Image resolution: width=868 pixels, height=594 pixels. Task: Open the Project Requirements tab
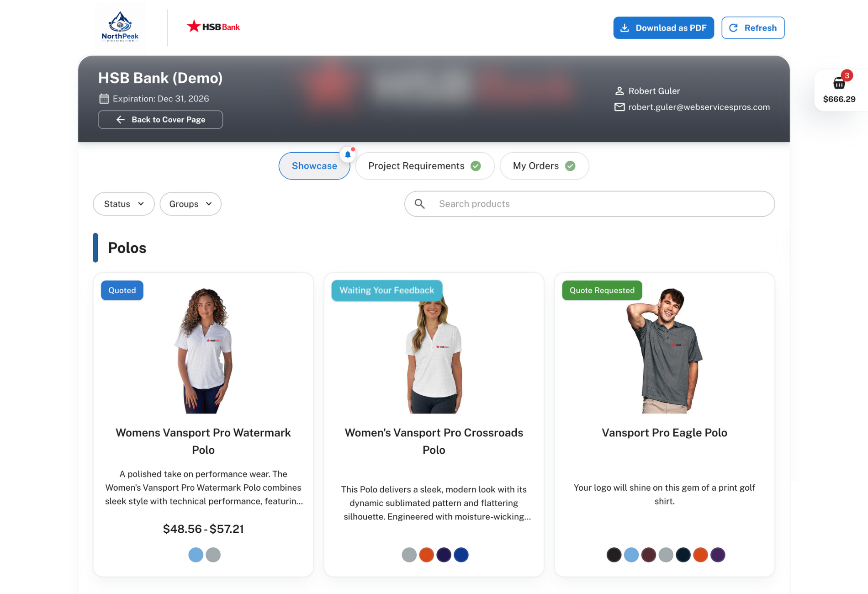tap(424, 166)
